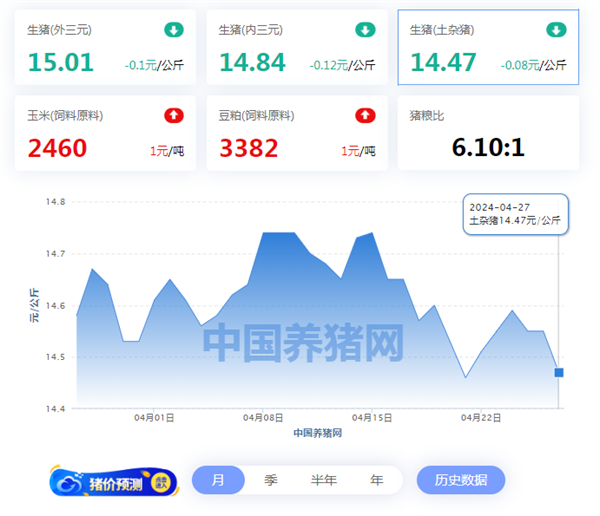Click the 猪粮比 6.10:1 card
This screenshot has width=600, height=516.
coord(488,133)
